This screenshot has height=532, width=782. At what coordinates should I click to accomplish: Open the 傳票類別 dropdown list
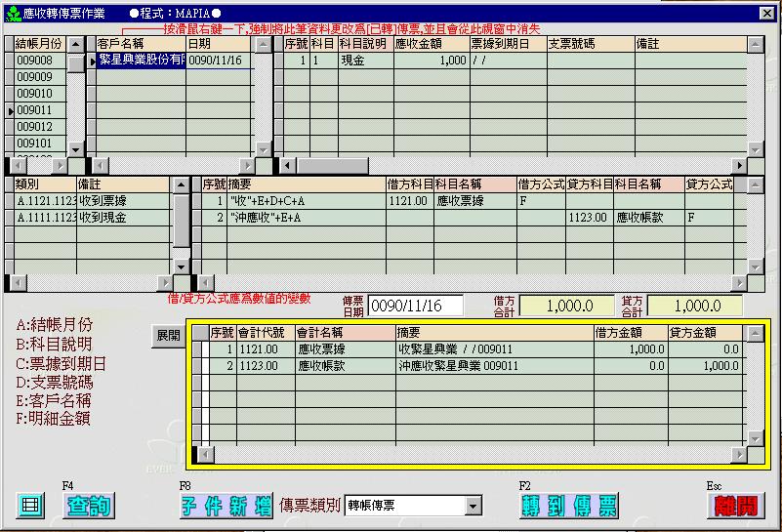pos(473,506)
